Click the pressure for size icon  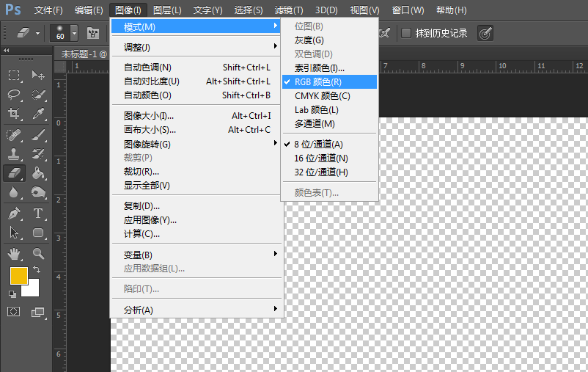(x=485, y=34)
